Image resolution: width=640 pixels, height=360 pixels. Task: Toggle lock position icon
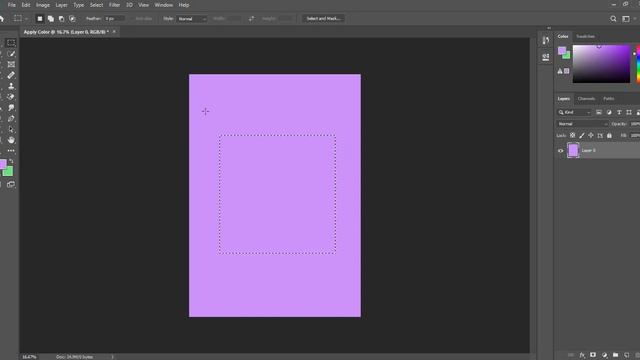(x=591, y=135)
